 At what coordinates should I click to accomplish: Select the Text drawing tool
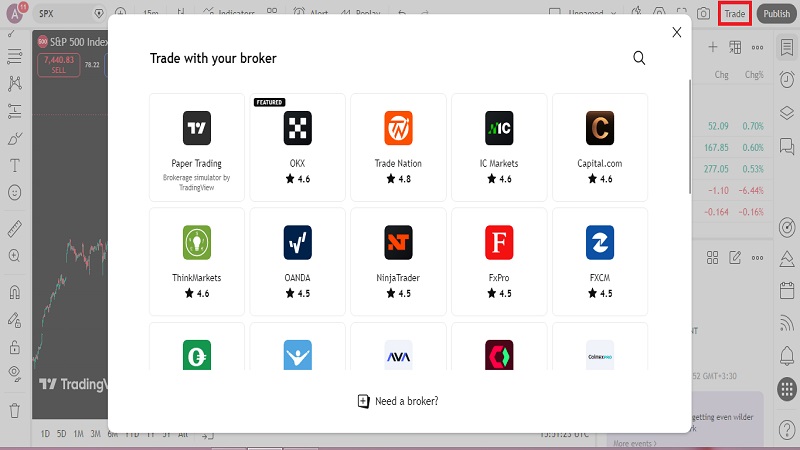pos(15,165)
